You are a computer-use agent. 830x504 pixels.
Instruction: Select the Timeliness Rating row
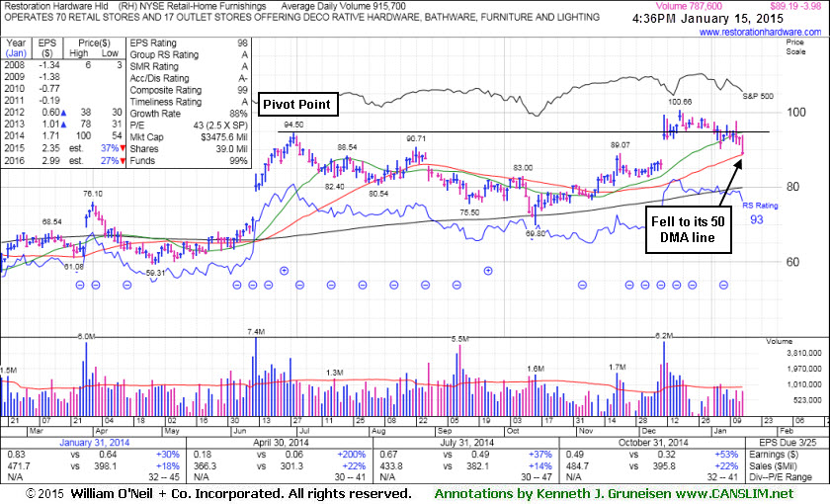point(189,102)
